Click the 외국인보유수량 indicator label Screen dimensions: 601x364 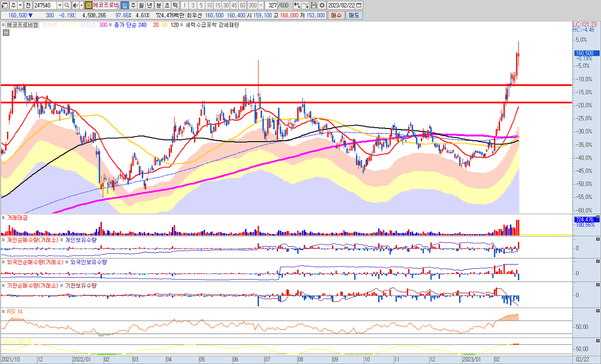click(x=89, y=262)
